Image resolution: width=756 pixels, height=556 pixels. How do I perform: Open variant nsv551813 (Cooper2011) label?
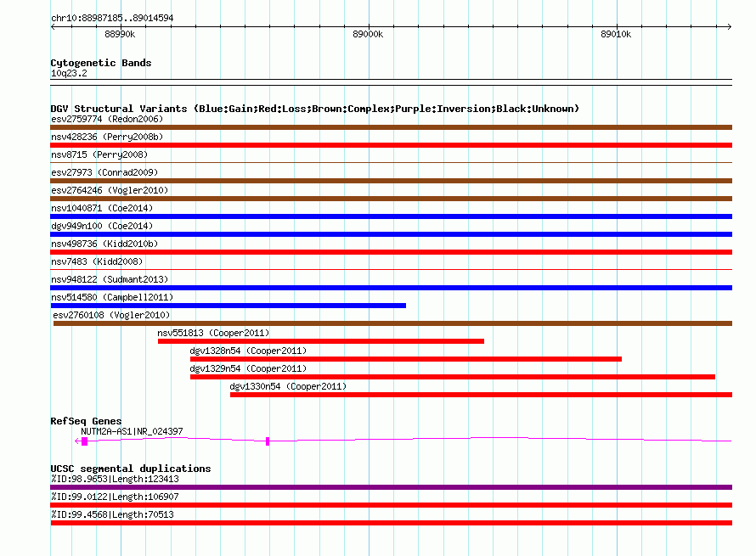pos(213,333)
